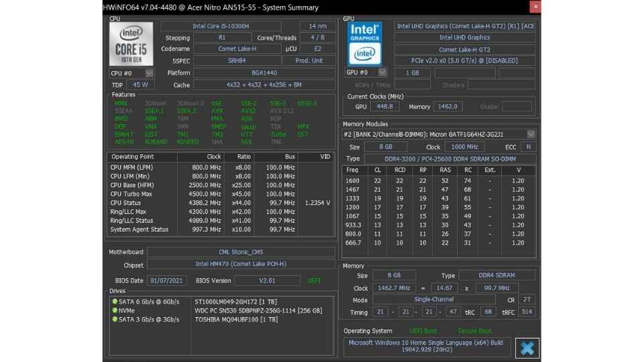
Task: Select the CPU Turbo Max row
Action: pyautogui.click(x=221, y=194)
